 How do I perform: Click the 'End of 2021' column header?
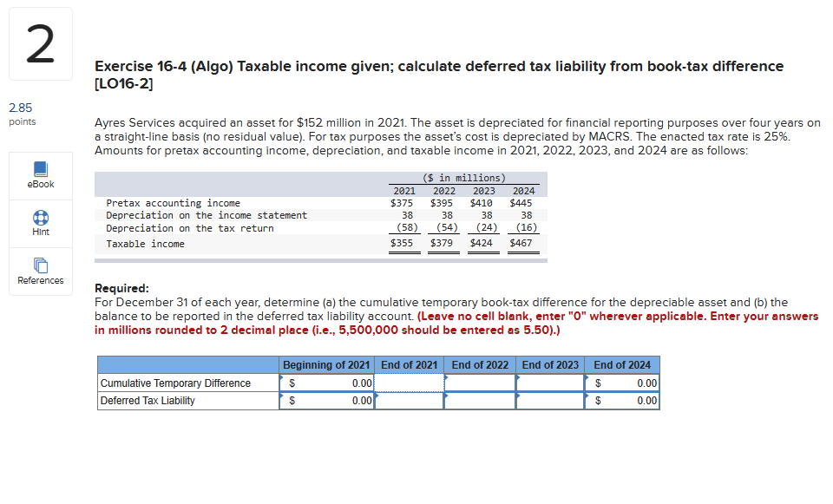[409, 365]
